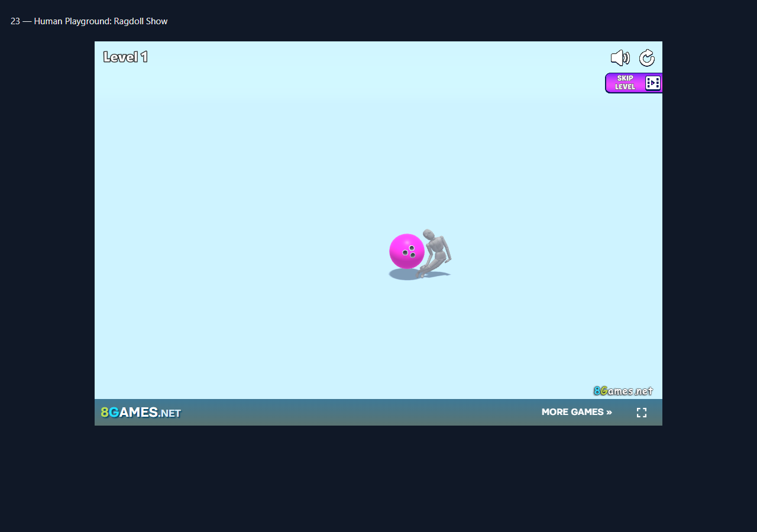Click the Human Playground: Ragdoll Show title

[101, 21]
